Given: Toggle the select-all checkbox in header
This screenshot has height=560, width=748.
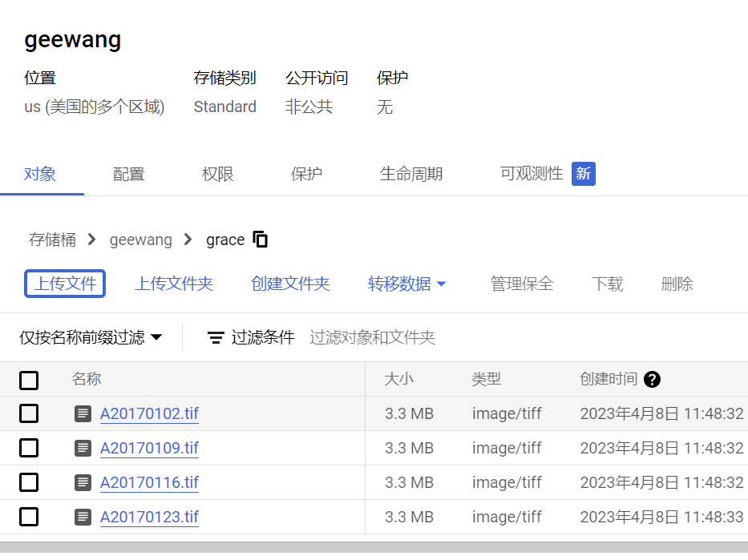Looking at the screenshot, I should (x=29, y=380).
